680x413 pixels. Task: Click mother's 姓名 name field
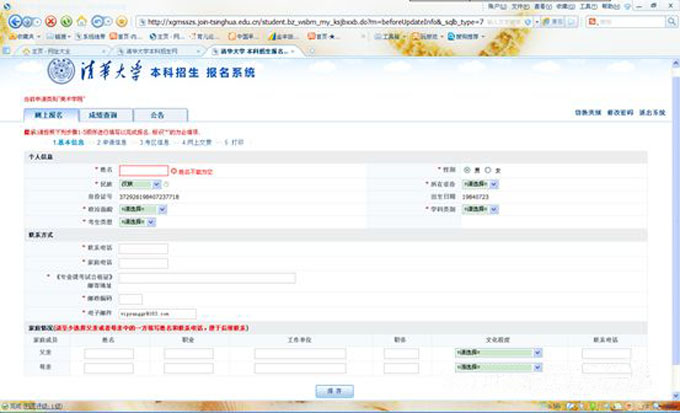[x=109, y=368]
